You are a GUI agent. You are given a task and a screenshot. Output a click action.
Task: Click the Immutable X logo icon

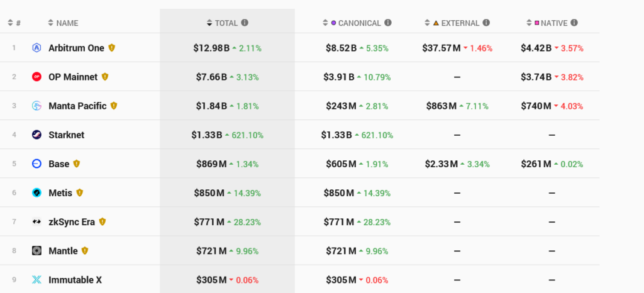[x=37, y=280]
